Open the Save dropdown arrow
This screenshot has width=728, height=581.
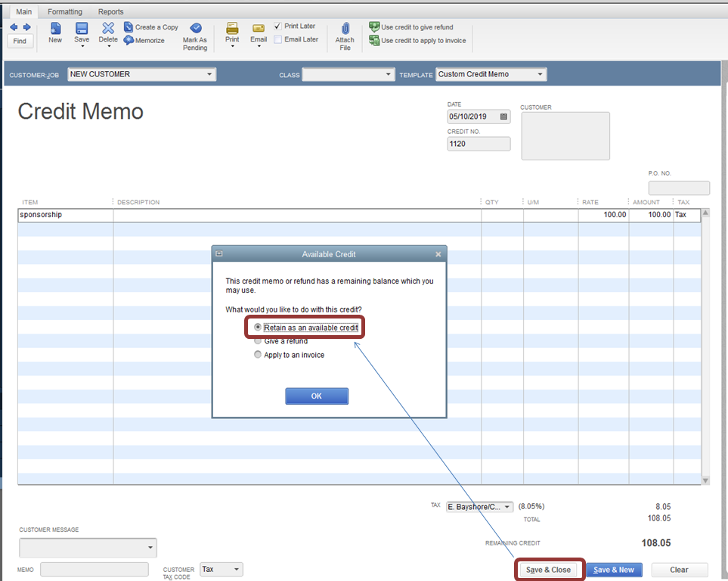pos(82,46)
